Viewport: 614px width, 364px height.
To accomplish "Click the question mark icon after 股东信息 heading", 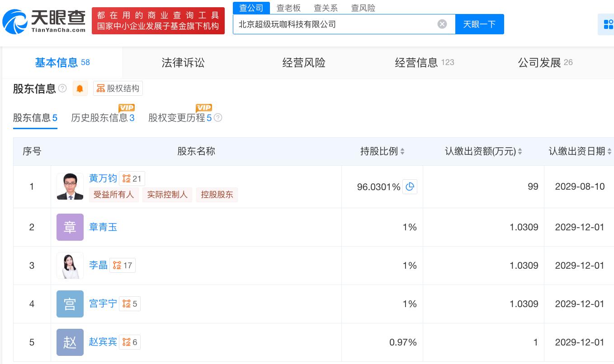I will (x=62, y=89).
